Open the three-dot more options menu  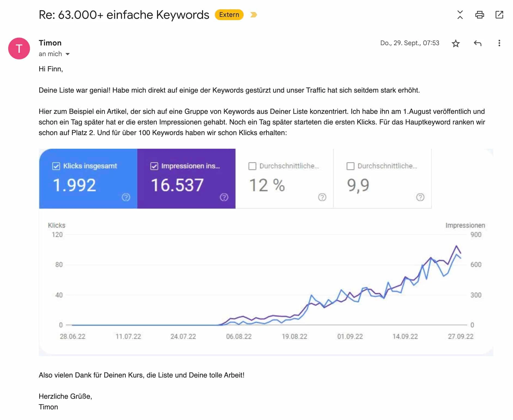pyautogui.click(x=499, y=43)
